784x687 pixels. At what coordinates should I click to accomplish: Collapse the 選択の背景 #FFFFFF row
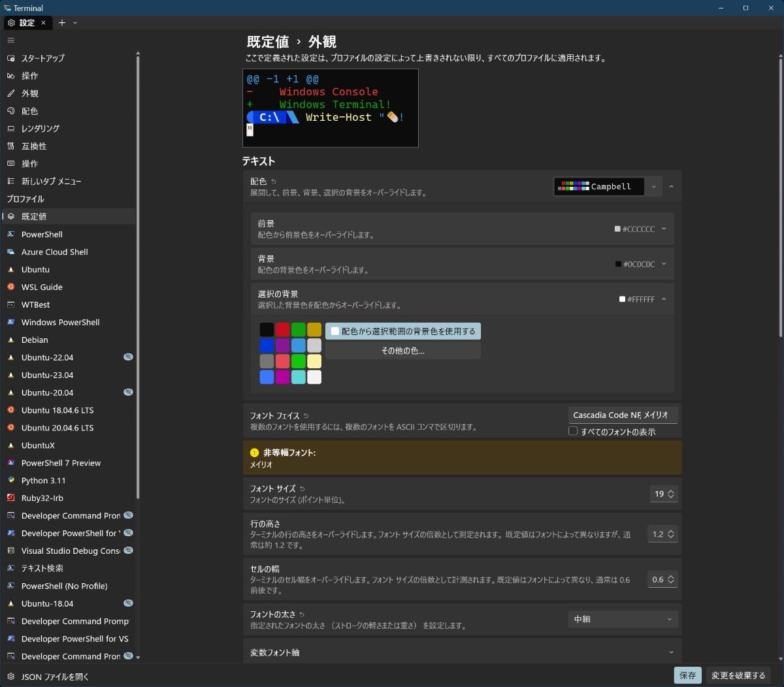tap(462, 299)
